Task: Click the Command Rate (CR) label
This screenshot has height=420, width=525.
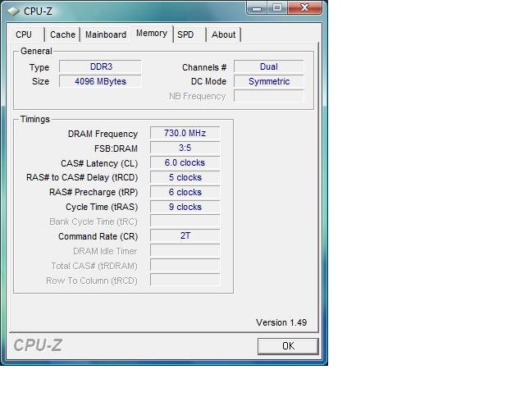Action: coord(98,236)
